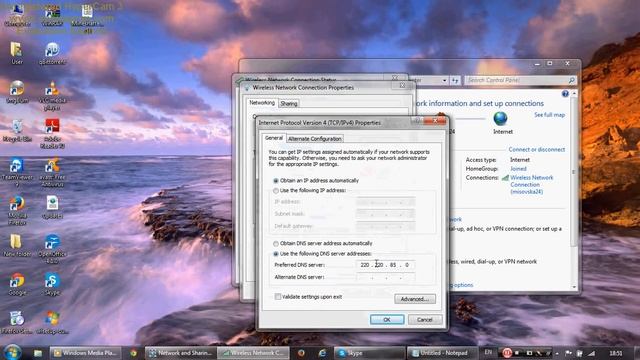The width and height of the screenshot is (640, 360).
Task: Click in Alternate DNS server field
Action: point(386,277)
